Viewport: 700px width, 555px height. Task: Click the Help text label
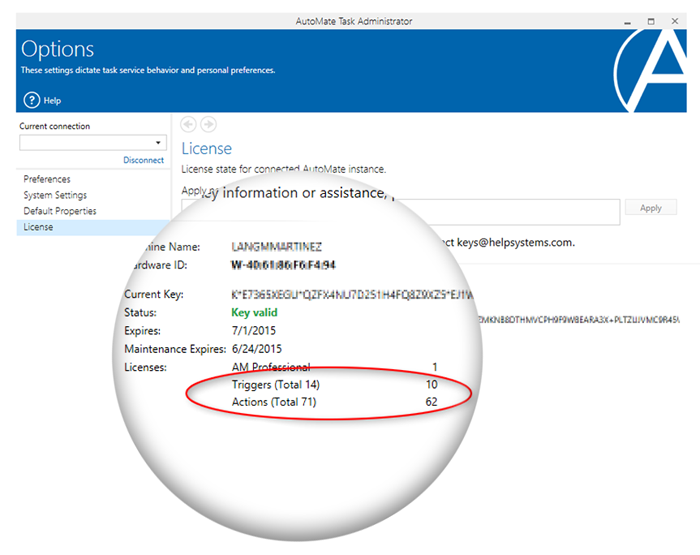(52, 100)
